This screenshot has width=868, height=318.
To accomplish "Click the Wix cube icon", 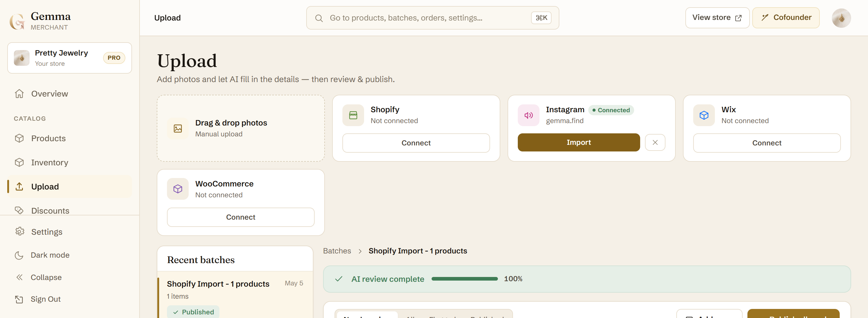I will (704, 115).
